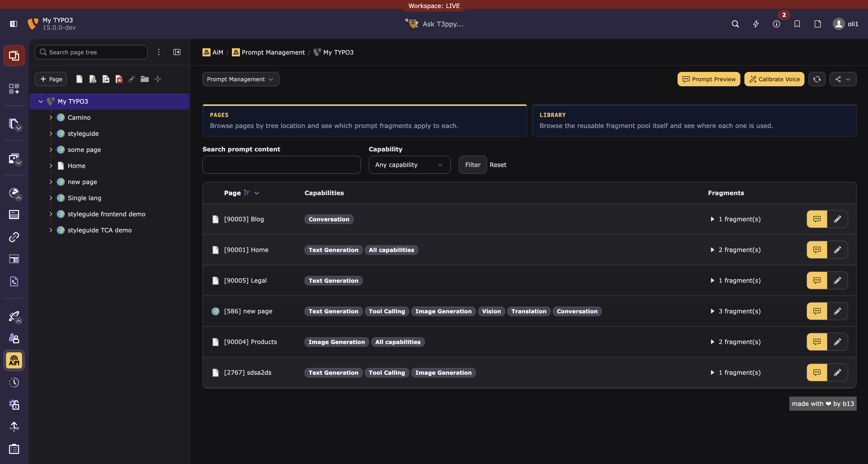Select mount point page icon in toolbar
Screen dimensions: 868x464
pyautogui.click(x=119, y=79)
